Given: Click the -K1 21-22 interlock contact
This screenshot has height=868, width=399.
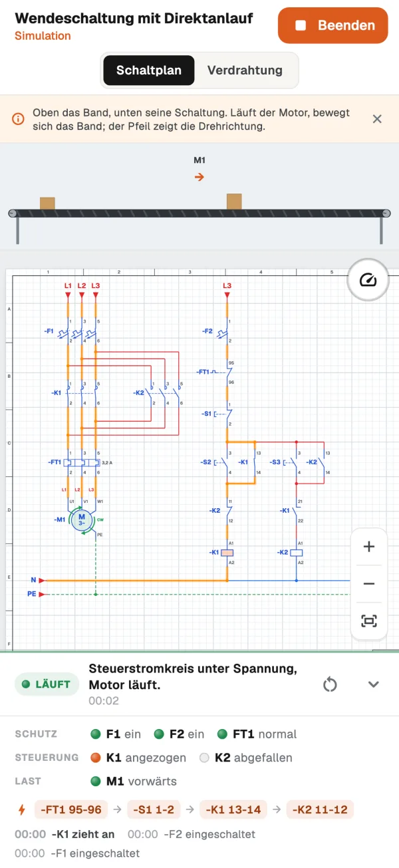Looking at the screenshot, I should pos(294,511).
